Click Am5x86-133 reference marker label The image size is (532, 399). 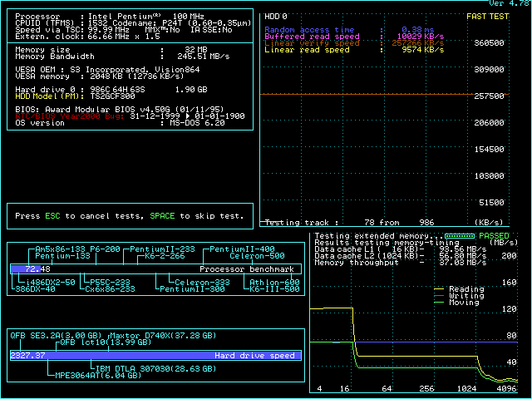(60, 249)
